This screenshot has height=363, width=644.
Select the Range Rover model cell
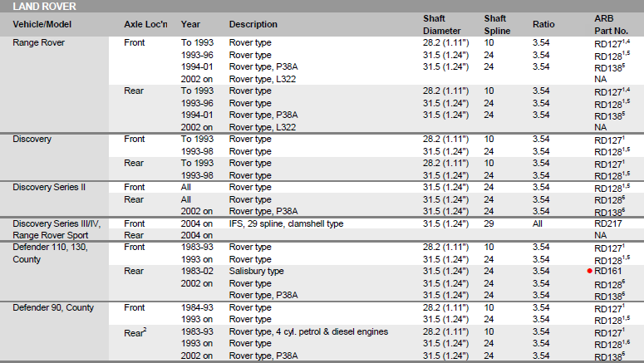(x=38, y=42)
